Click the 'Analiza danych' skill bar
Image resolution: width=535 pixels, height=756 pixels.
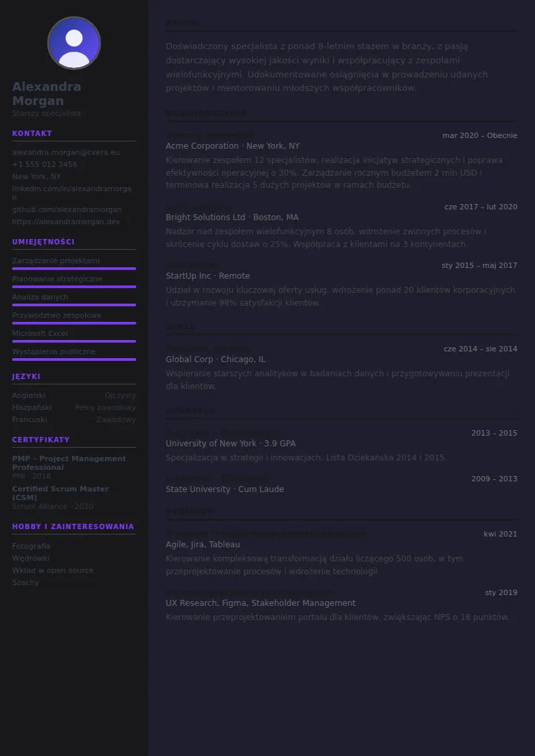(x=74, y=305)
